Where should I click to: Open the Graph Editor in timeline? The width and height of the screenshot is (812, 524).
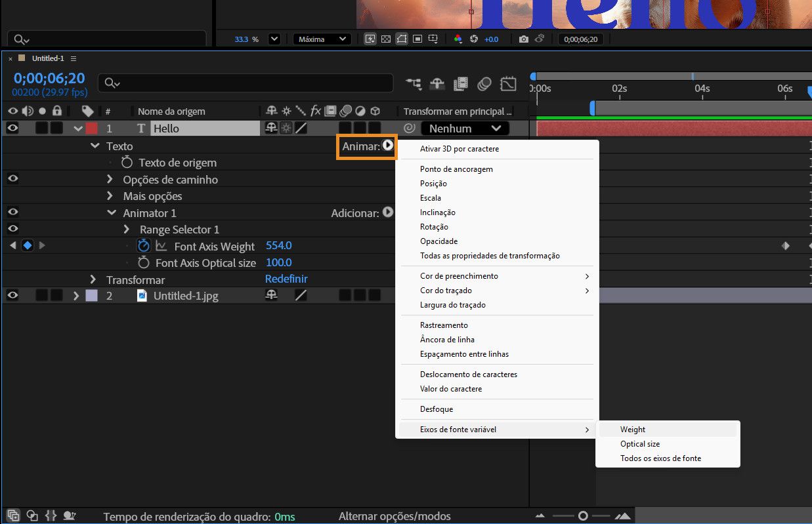click(508, 84)
